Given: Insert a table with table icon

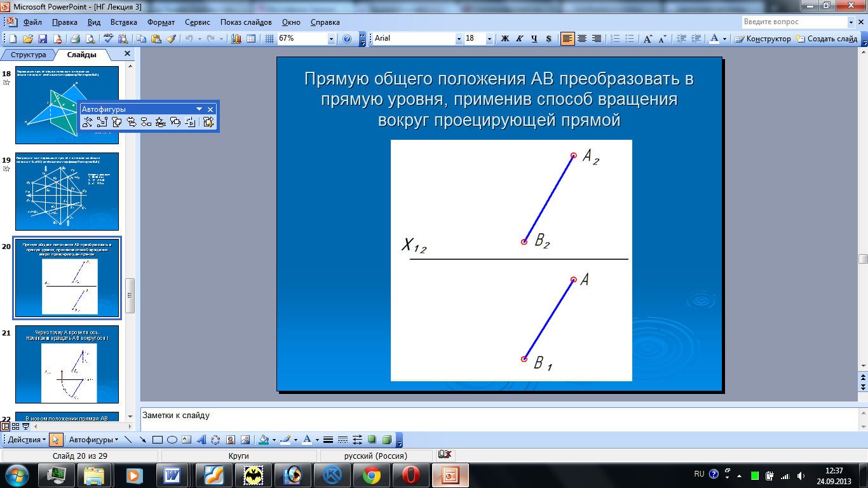Looking at the screenshot, I should [251, 39].
